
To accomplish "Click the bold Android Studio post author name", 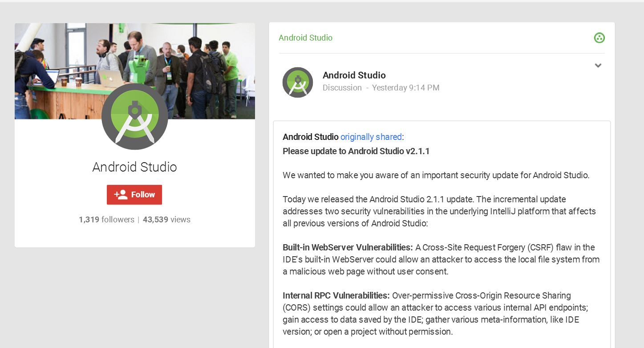I will pyautogui.click(x=354, y=75).
